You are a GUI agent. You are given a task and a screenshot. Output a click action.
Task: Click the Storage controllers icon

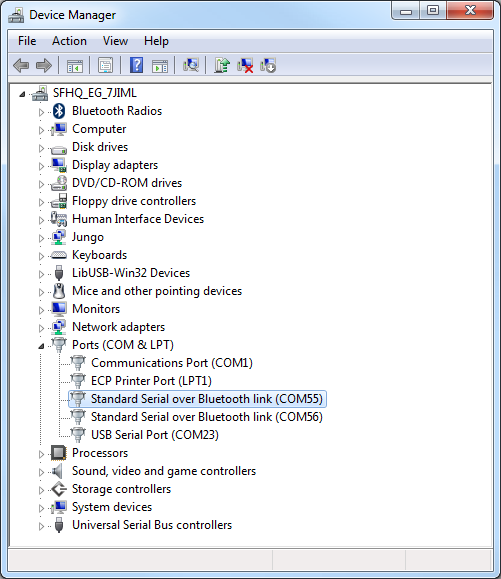tap(59, 489)
